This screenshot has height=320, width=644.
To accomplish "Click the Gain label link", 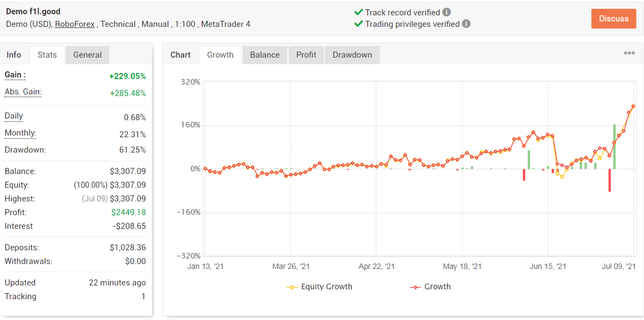I will 15,75.
